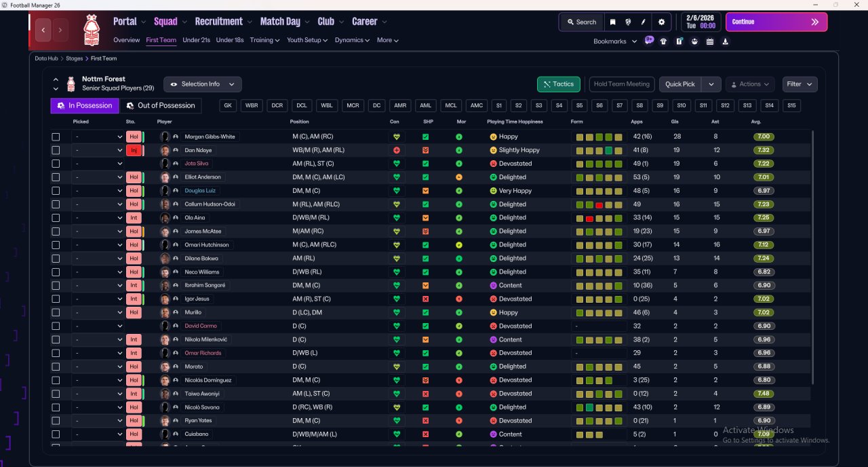
Task: Tick the checkbox for Morgan Gibbs-White
Action: pyautogui.click(x=56, y=136)
